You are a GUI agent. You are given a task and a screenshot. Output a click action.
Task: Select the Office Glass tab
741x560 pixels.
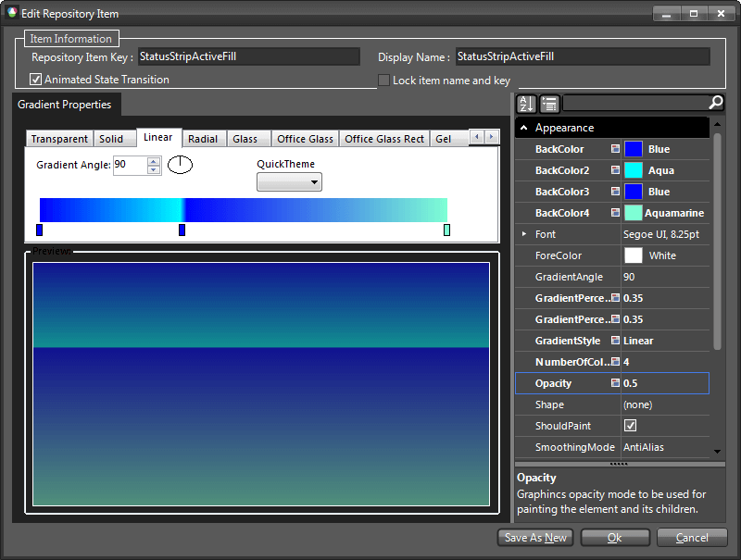click(x=305, y=139)
